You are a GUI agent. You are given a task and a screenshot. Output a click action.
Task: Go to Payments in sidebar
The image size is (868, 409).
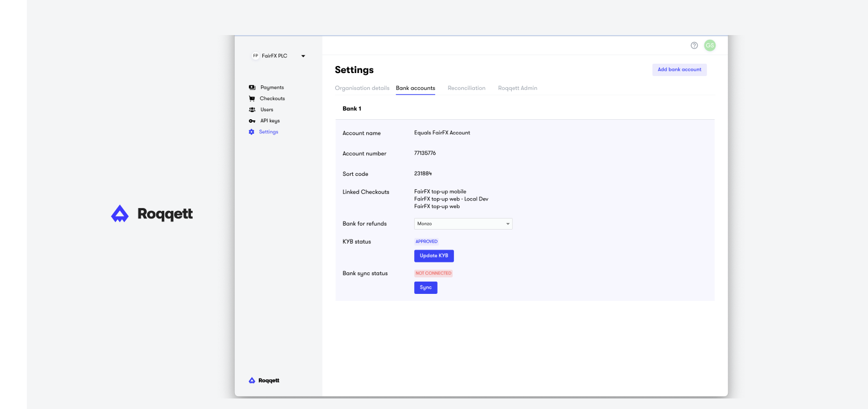tap(272, 88)
